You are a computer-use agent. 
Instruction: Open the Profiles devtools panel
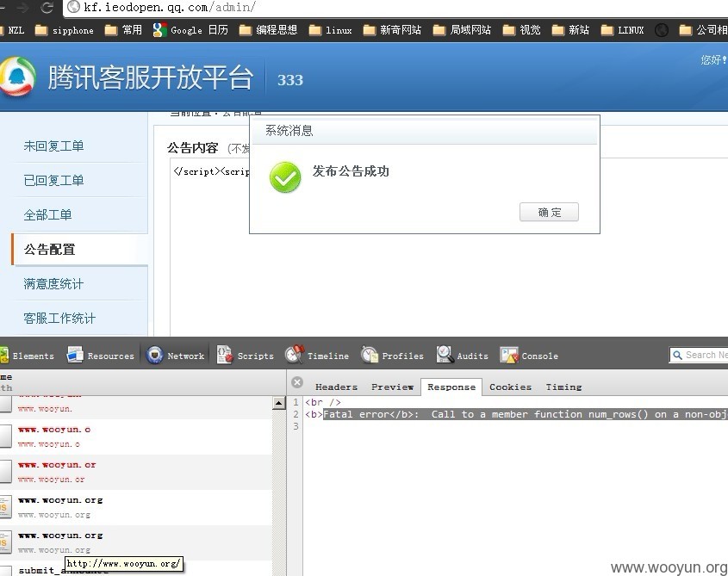[392, 356]
